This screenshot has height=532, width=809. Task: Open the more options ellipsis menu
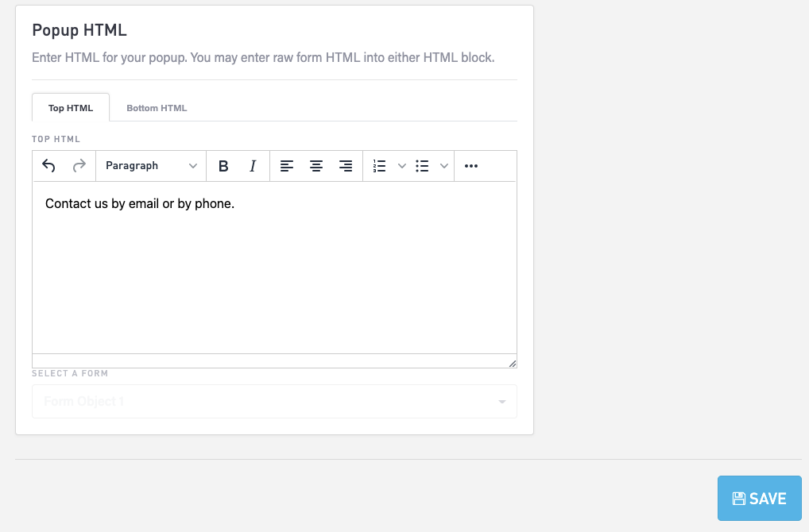[471, 166]
